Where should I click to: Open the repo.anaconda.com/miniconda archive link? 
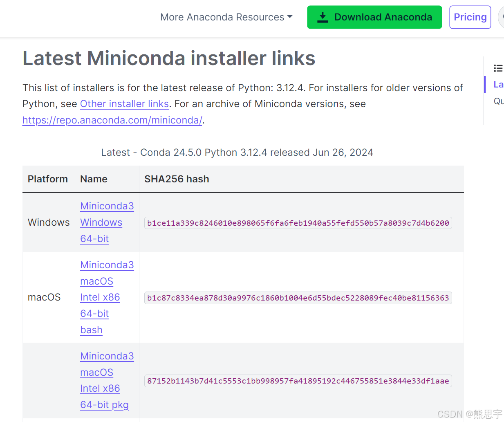click(x=112, y=120)
